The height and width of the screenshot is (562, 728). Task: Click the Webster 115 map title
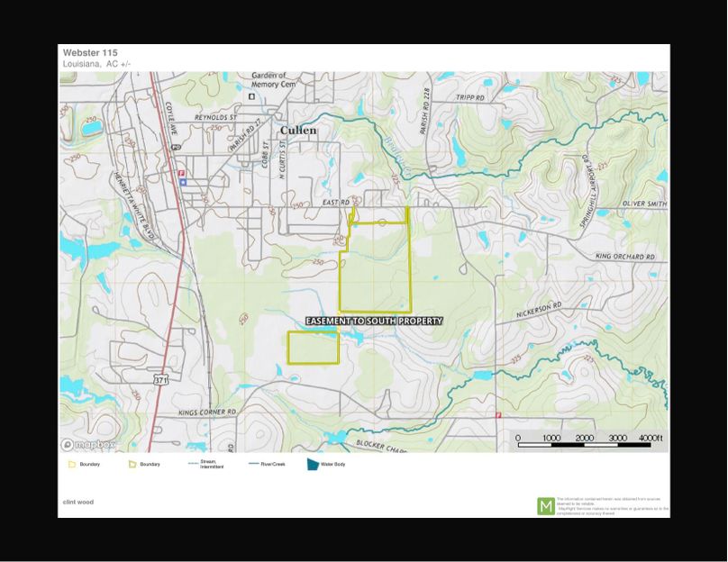click(x=89, y=53)
